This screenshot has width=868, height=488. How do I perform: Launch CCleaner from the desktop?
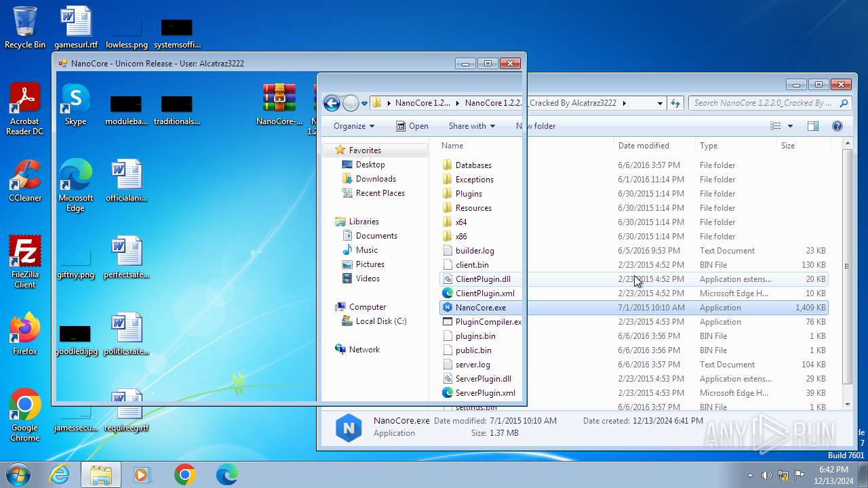pos(25,180)
